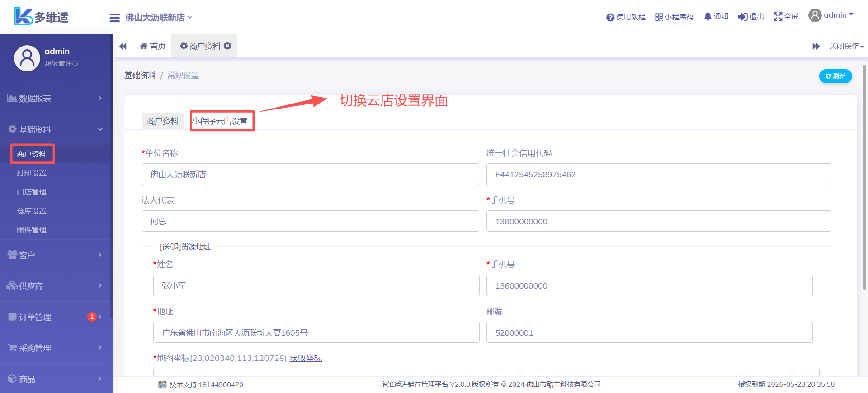Click the 获取坐标 link

[x=306, y=358]
